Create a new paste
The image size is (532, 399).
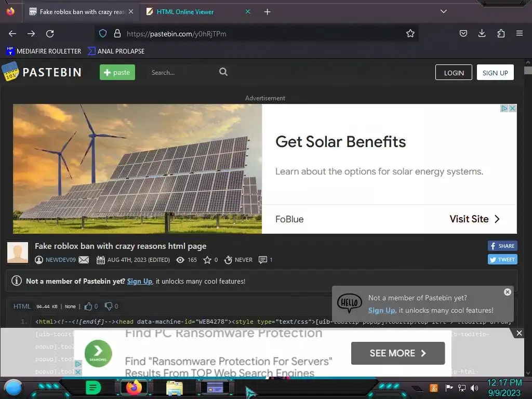point(117,72)
